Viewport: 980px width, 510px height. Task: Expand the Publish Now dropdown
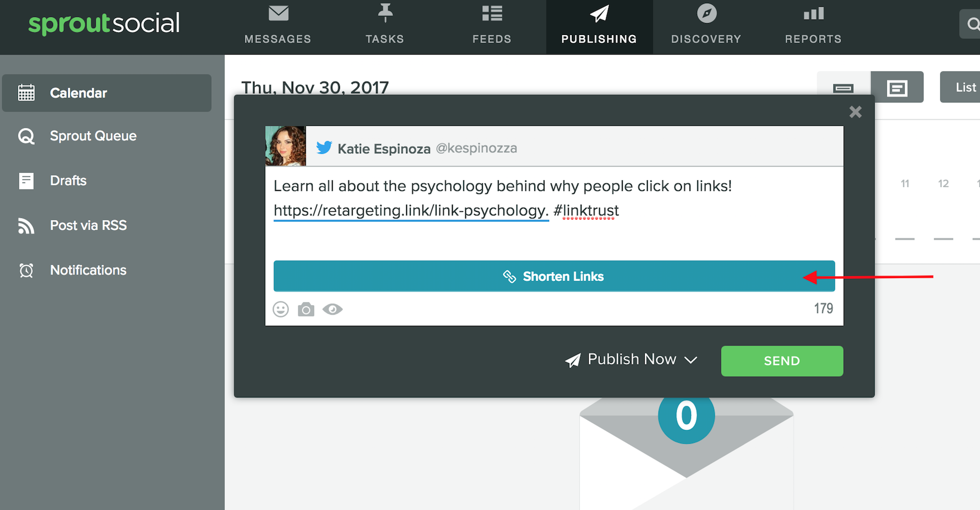pyautogui.click(x=631, y=359)
